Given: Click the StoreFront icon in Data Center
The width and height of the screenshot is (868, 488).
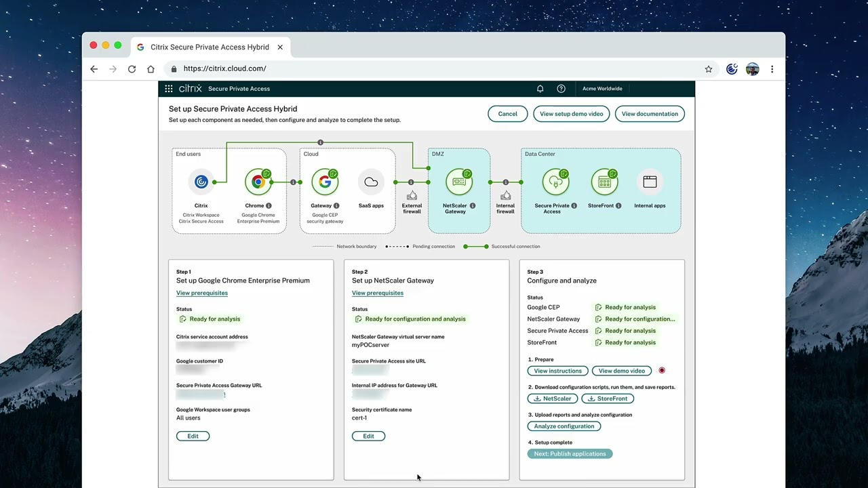Looking at the screenshot, I should point(604,182).
